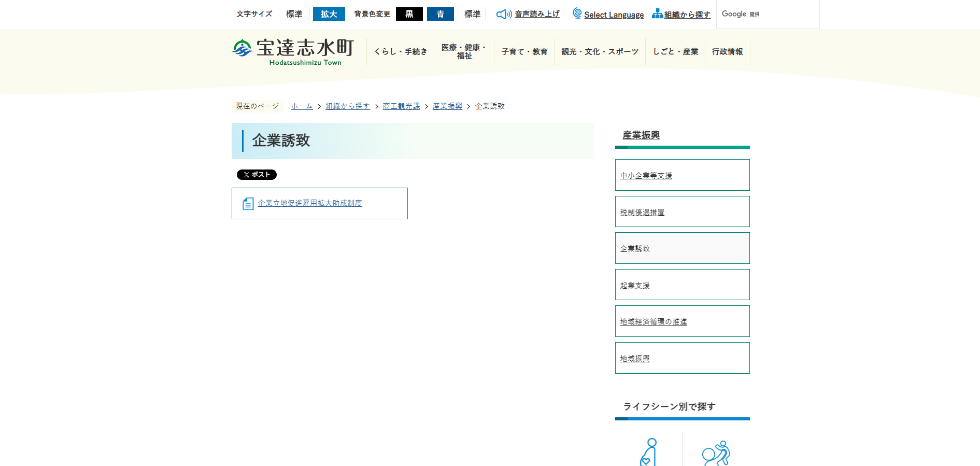Reset background color to 標準
Screen dimensions: 980x466
pyautogui.click(x=472, y=14)
